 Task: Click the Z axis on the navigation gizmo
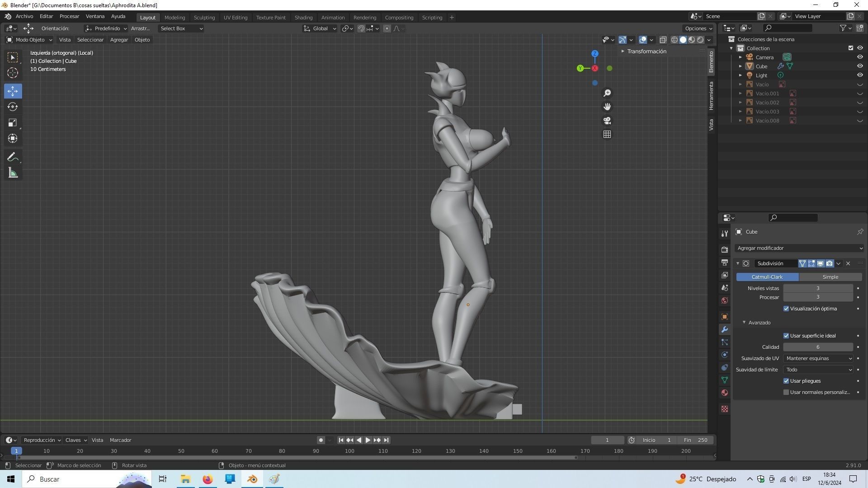tap(595, 53)
